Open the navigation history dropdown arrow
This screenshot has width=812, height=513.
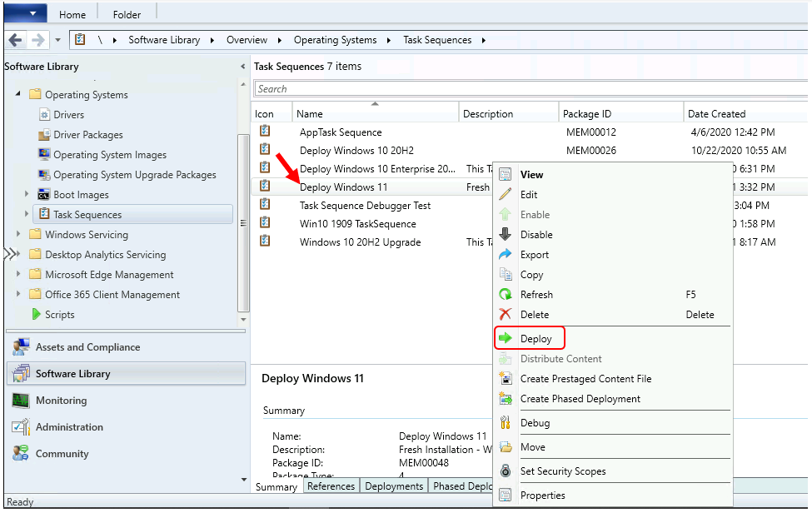coord(57,40)
